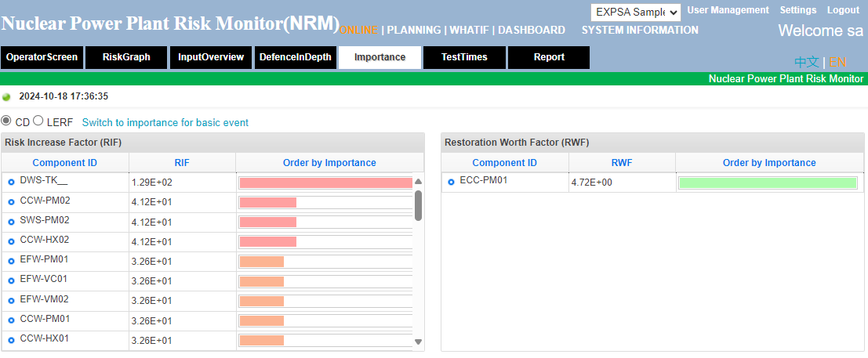The image size is (868, 358).
Task: Switch to the DefenceInDepth tab
Action: (296, 57)
